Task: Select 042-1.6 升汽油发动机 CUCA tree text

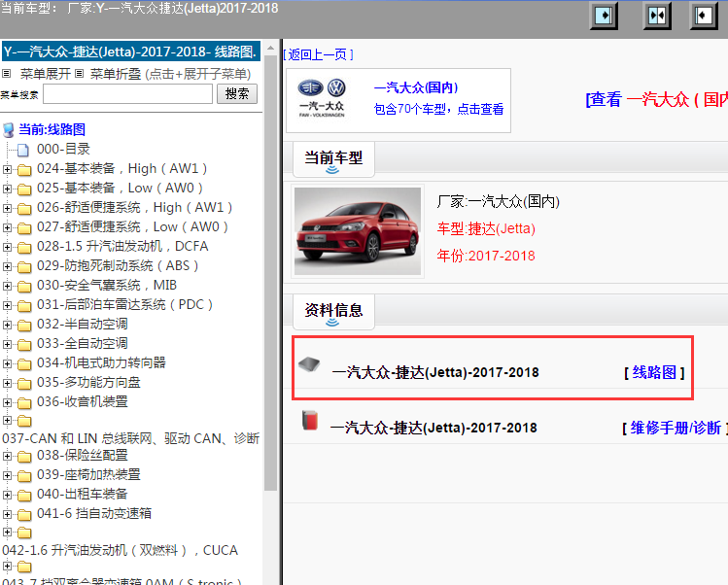Action: click(x=120, y=550)
